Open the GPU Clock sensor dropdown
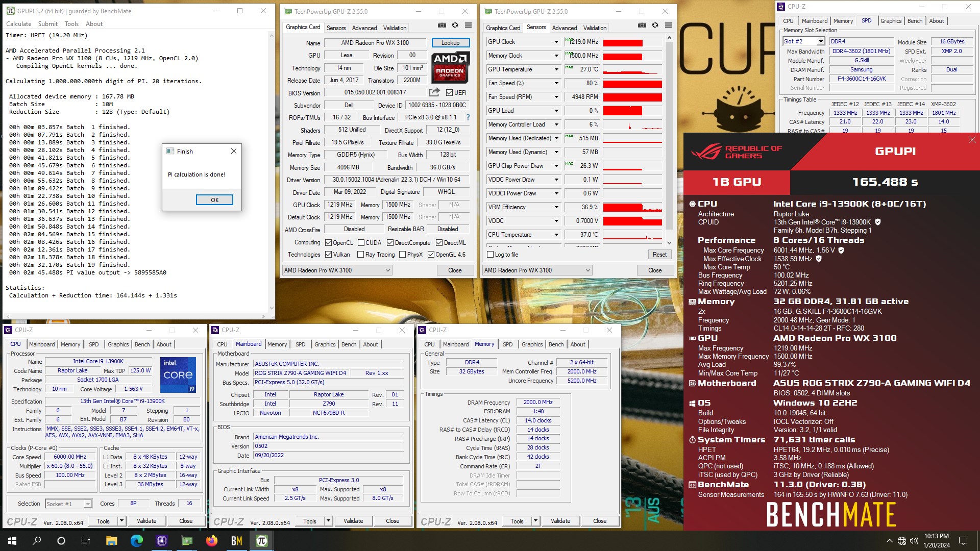The height and width of the screenshot is (551, 980). pos(556,42)
